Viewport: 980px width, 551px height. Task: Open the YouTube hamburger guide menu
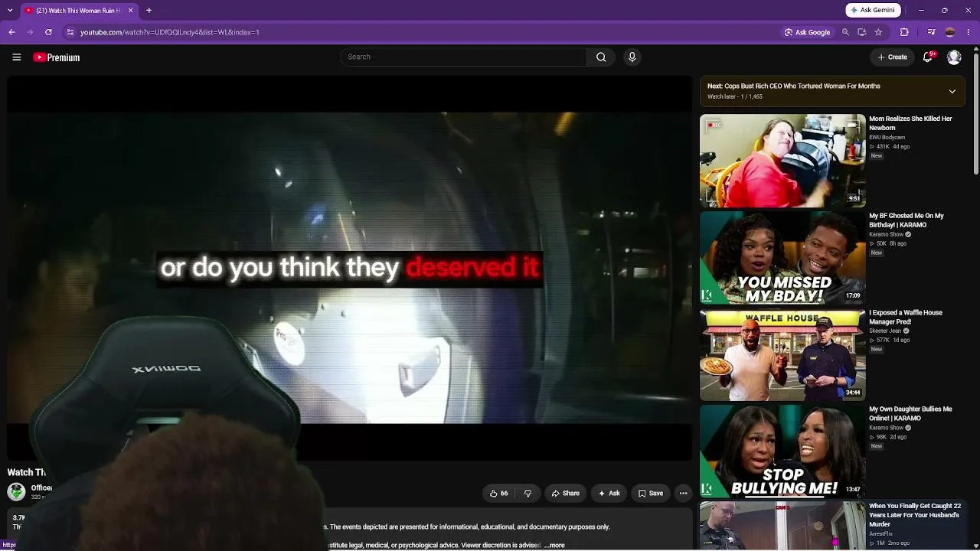click(16, 57)
